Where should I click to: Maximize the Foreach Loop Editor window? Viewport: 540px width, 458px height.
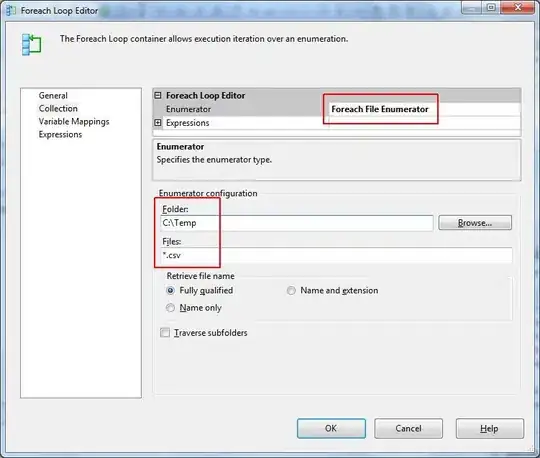[x=491, y=7]
